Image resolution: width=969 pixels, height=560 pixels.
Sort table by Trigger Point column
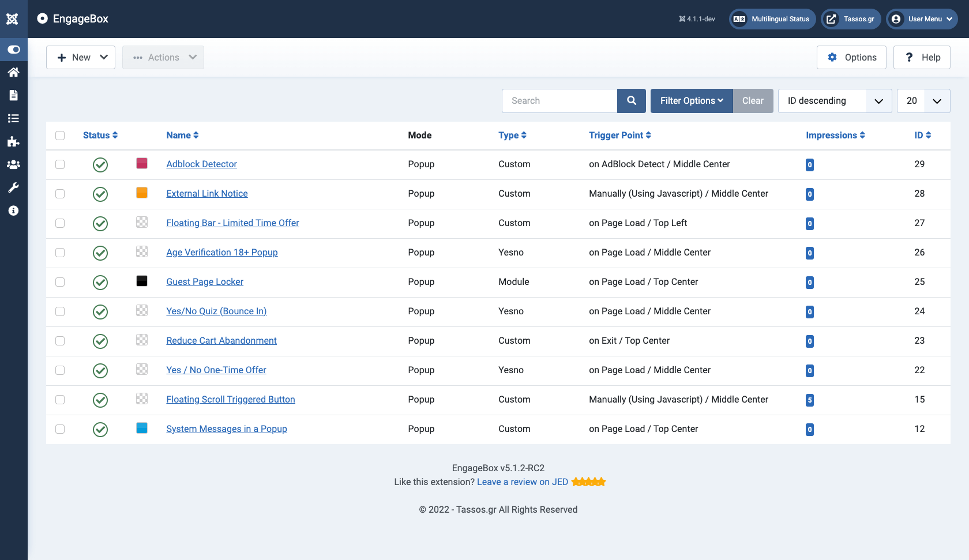(620, 136)
